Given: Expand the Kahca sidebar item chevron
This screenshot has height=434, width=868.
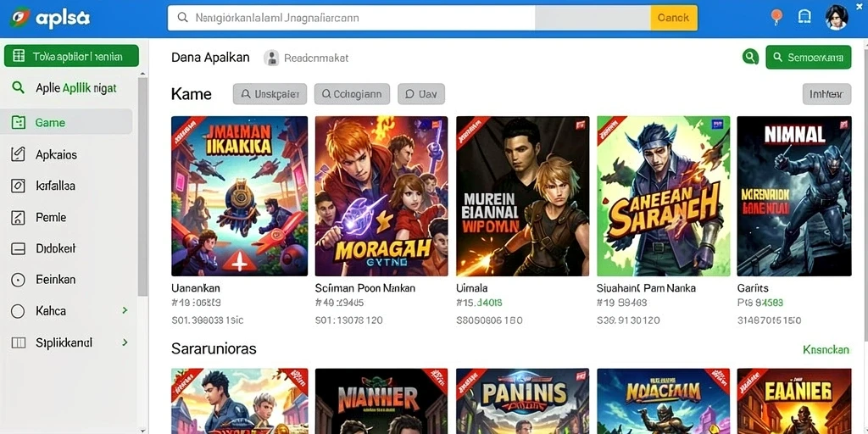Looking at the screenshot, I should click(x=125, y=310).
